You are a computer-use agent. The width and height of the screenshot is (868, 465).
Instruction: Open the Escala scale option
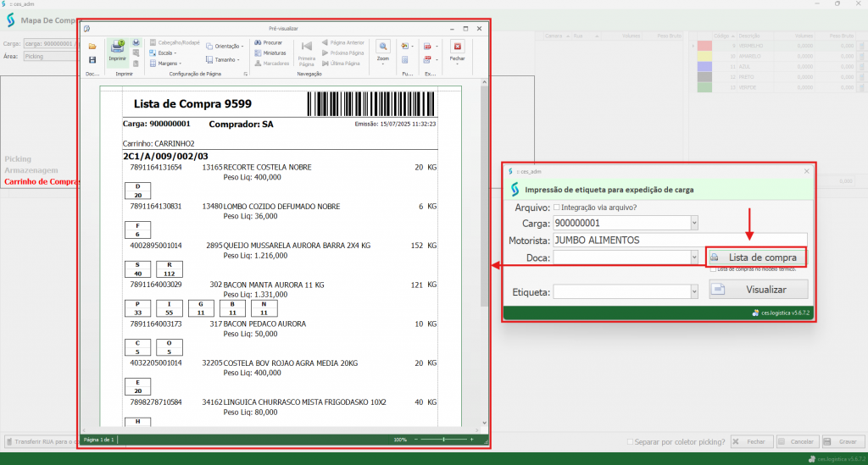click(x=163, y=53)
